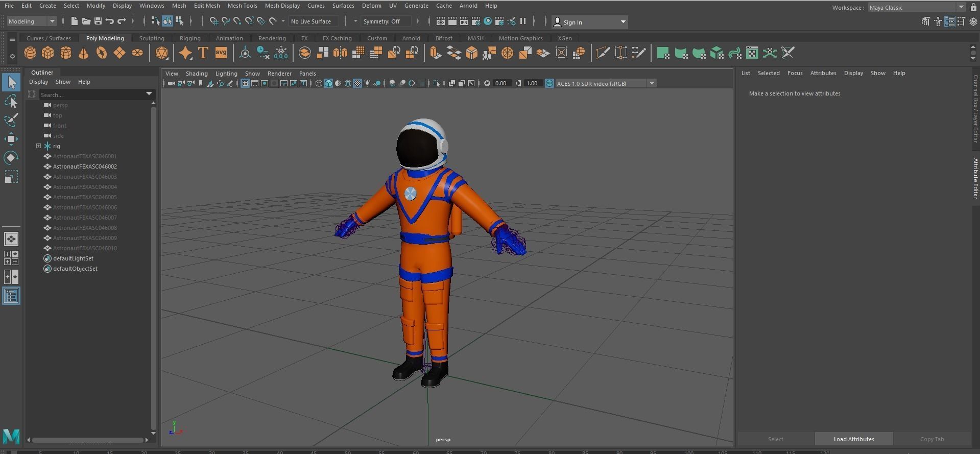Create a polygon cone from shelf
This screenshot has width=980, height=454.
(x=84, y=53)
